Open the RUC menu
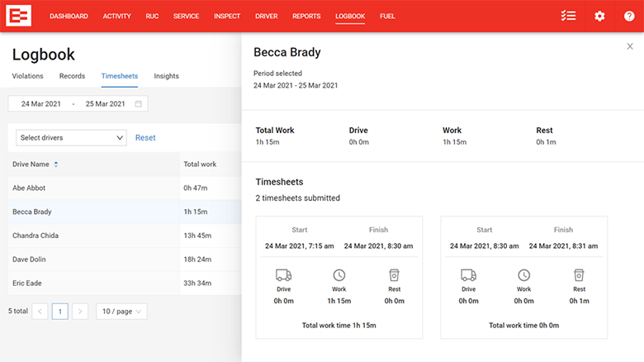Image resolution: width=644 pixels, height=362 pixels. click(152, 16)
